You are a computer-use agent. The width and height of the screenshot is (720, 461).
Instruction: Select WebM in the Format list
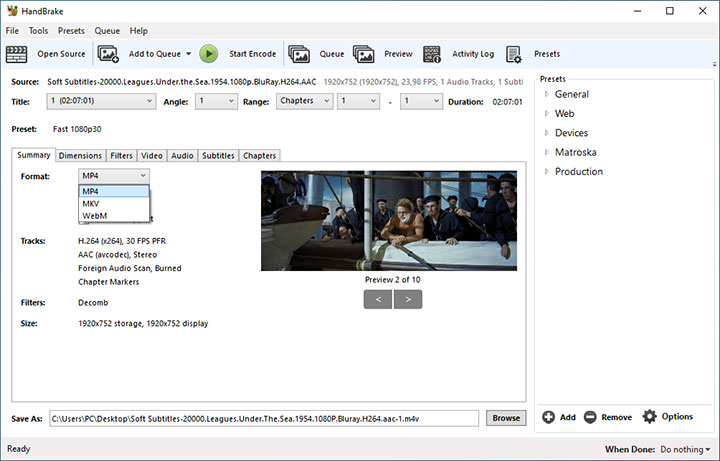pyautogui.click(x=114, y=215)
